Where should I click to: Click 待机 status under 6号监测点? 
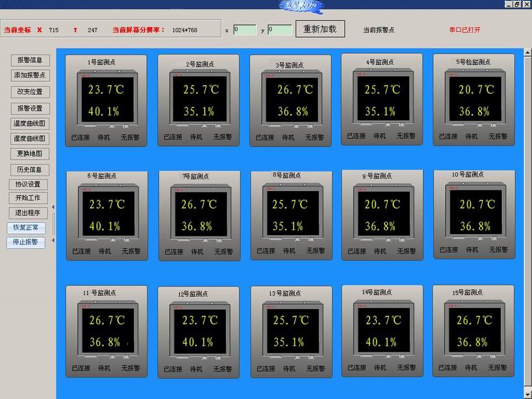(x=105, y=251)
